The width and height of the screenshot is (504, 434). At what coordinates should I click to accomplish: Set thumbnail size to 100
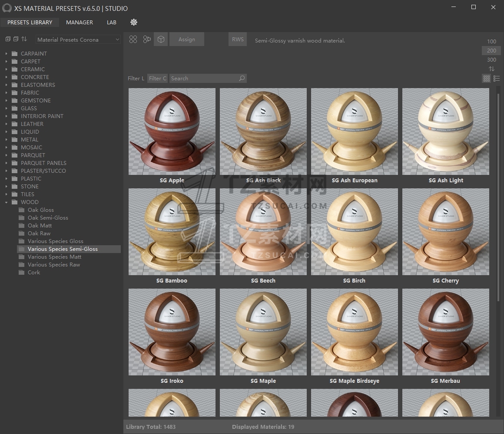click(491, 41)
